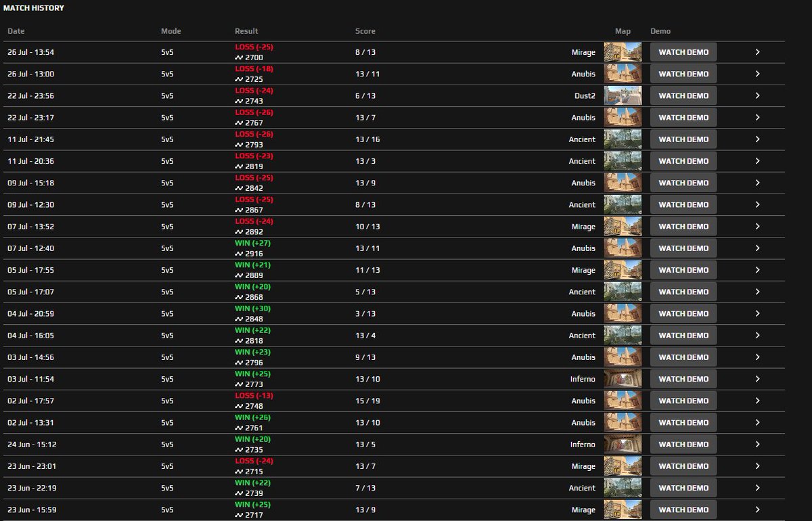Expand match details for 07 Jul 13:52
This screenshot has width=812, height=521.
(x=757, y=227)
